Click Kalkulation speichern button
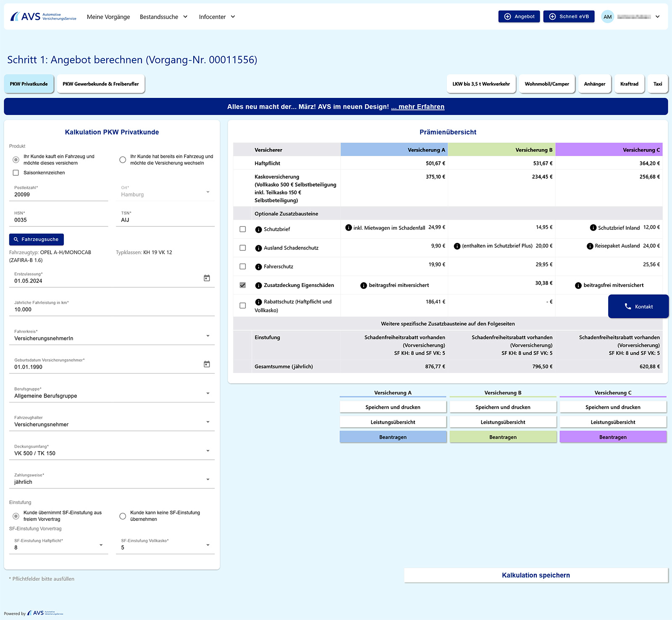672x620 pixels. [x=536, y=575]
